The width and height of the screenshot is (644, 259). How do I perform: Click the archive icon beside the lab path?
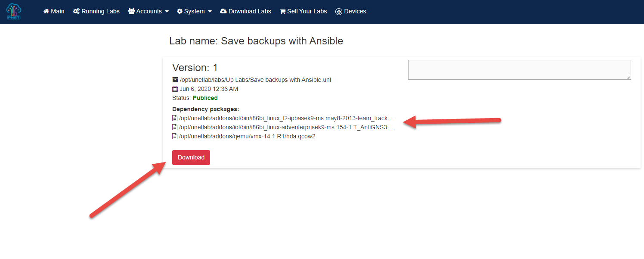175,80
